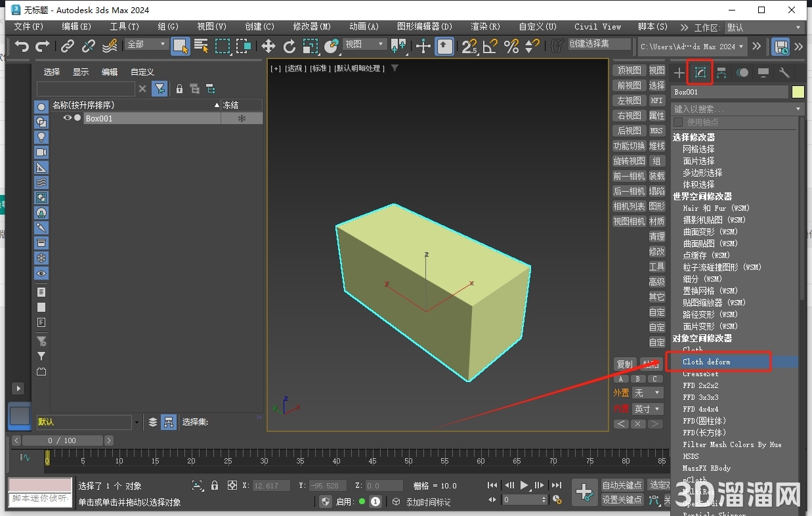Screen dimensions: 812x516
Task: Activate the Select Object tool
Action: click(x=181, y=46)
